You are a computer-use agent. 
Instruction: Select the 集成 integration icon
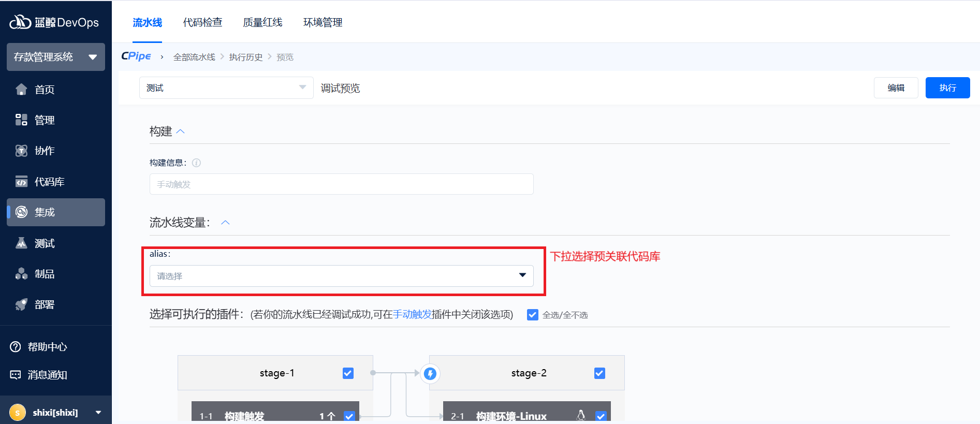click(x=21, y=212)
